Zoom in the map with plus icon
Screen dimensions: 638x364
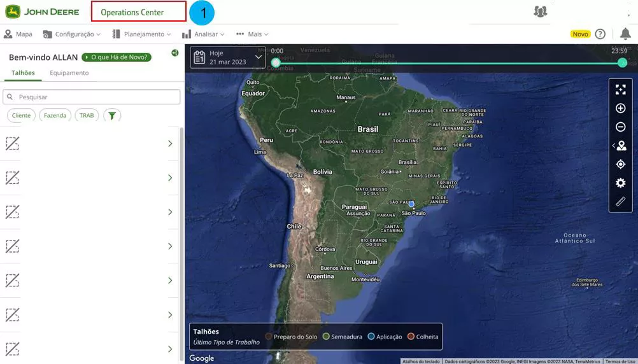(621, 108)
